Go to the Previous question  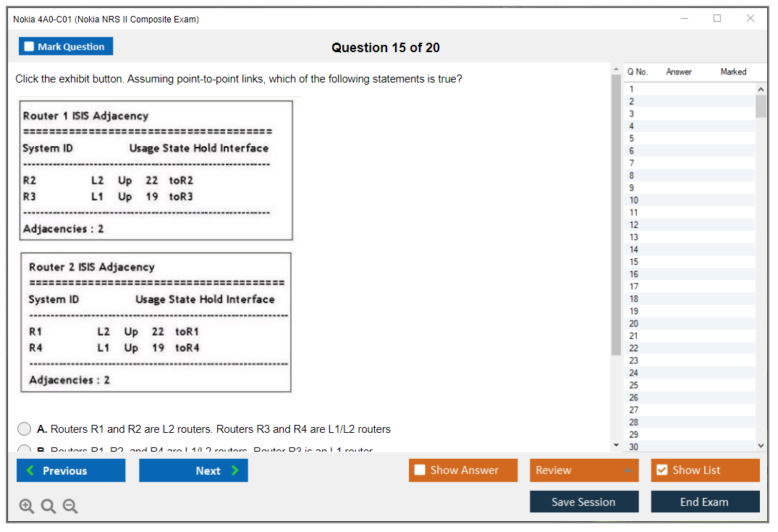[71, 470]
